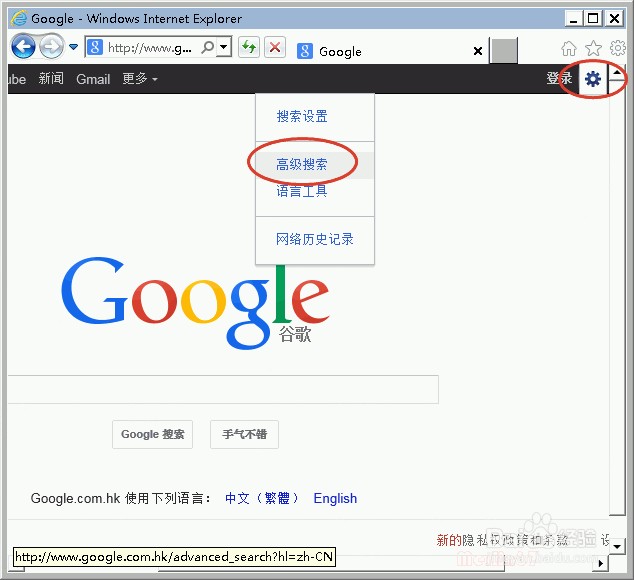Open a new blank tab
Image resolution: width=634 pixels, height=580 pixels.
point(503,51)
